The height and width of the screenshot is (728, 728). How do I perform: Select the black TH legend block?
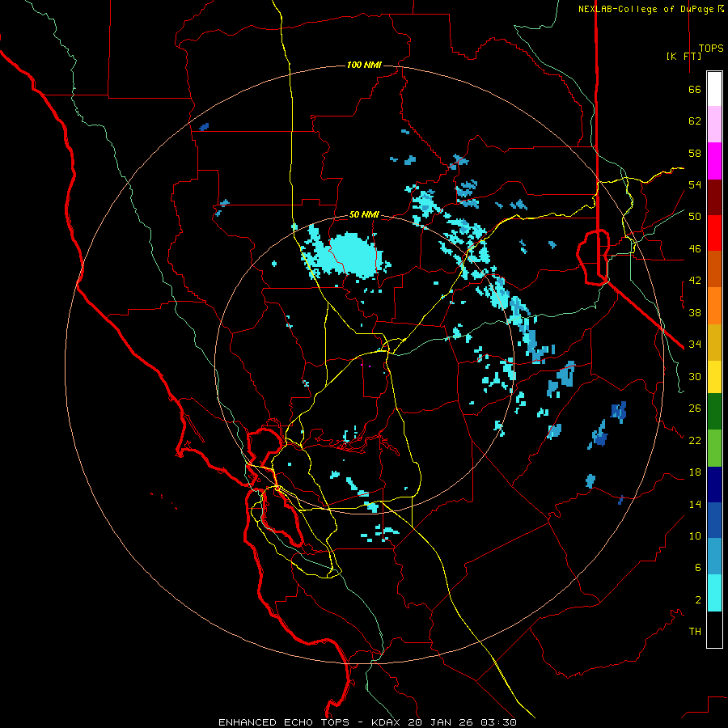coord(714,629)
